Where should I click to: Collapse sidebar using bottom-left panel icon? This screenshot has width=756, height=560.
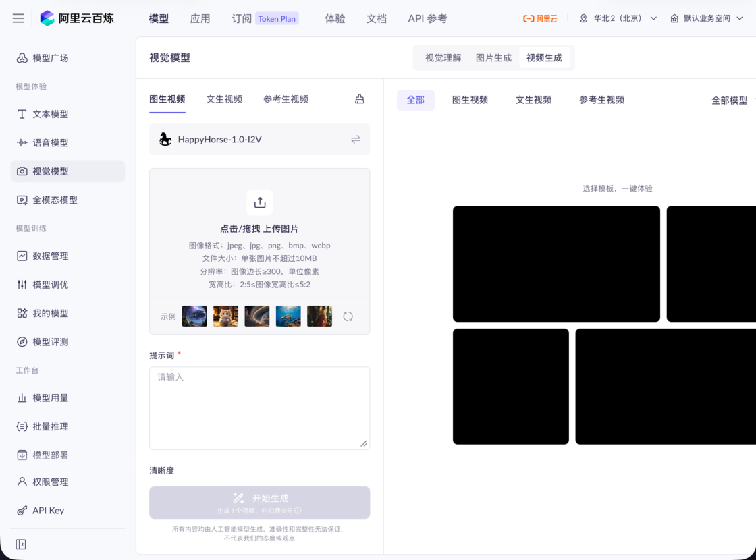point(21,544)
